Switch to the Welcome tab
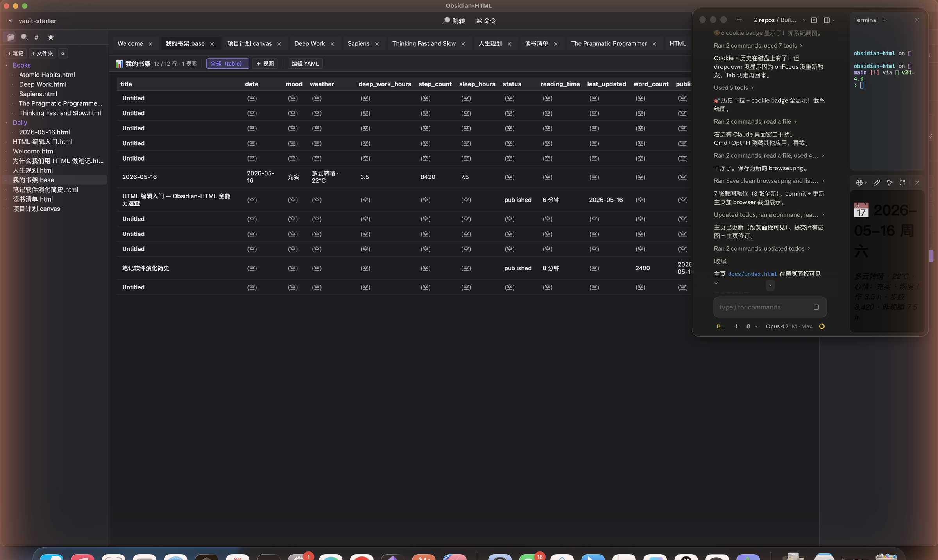The width and height of the screenshot is (938, 560). [x=131, y=44]
